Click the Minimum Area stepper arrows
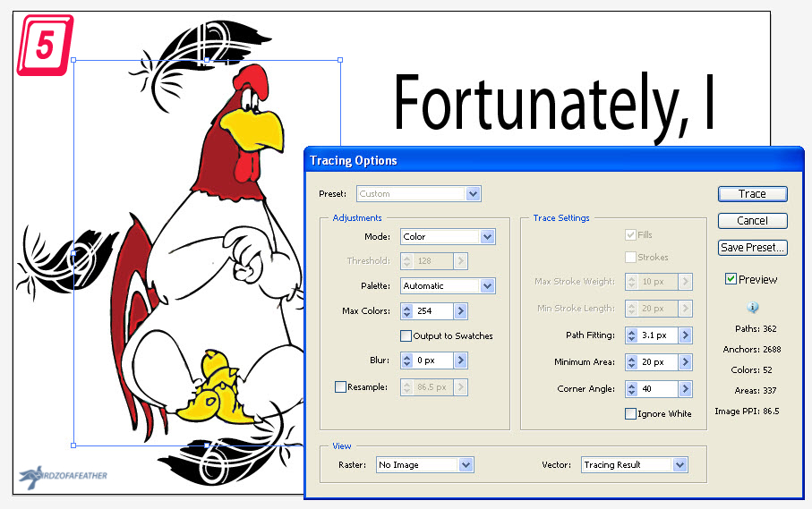The width and height of the screenshot is (812, 509). click(632, 362)
